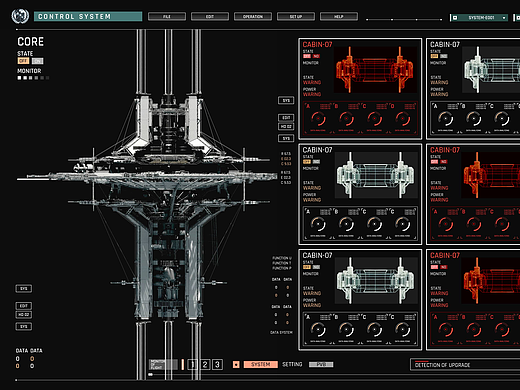Viewport: 520px width, 390px height.
Task: Turn dial B in the top-left red cabin panel
Action: coord(346,118)
